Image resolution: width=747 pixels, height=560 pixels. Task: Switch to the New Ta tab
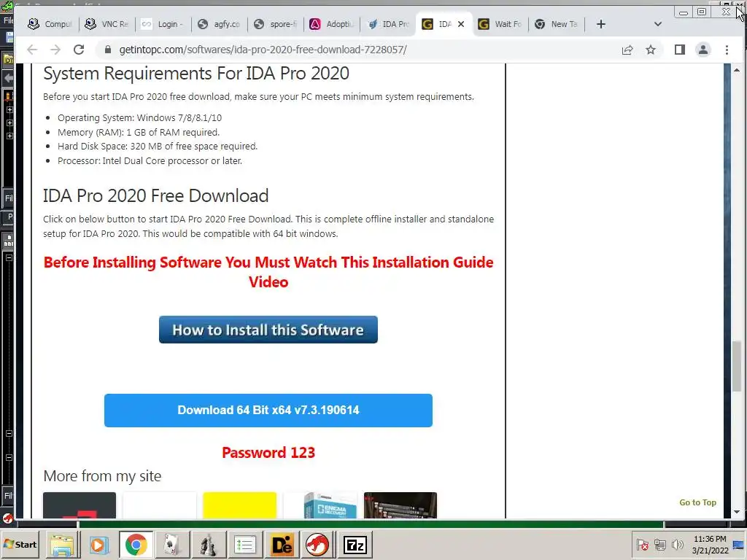[x=557, y=24]
